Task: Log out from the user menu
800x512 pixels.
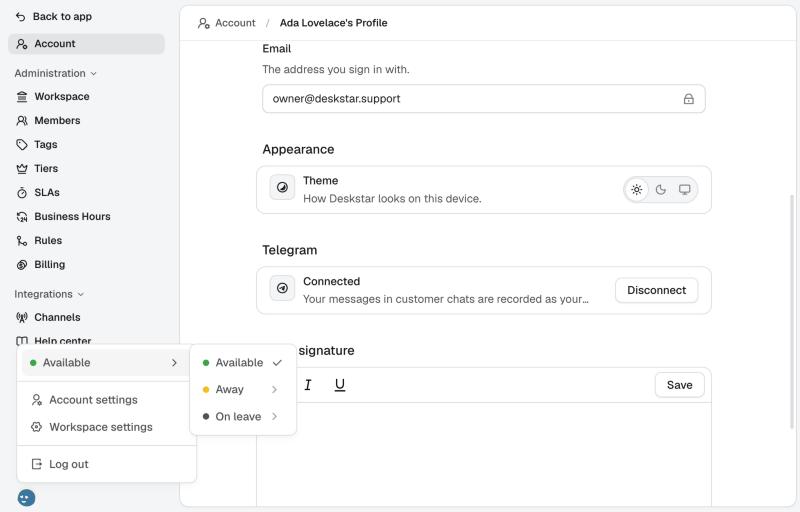Action: coord(106,464)
